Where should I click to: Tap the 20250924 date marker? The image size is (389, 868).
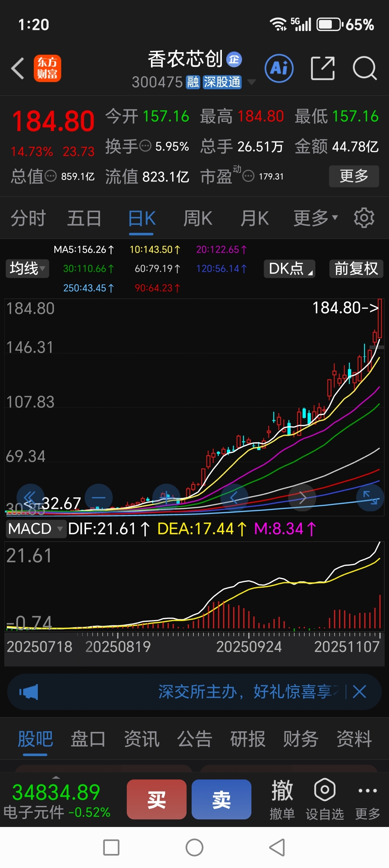(249, 647)
